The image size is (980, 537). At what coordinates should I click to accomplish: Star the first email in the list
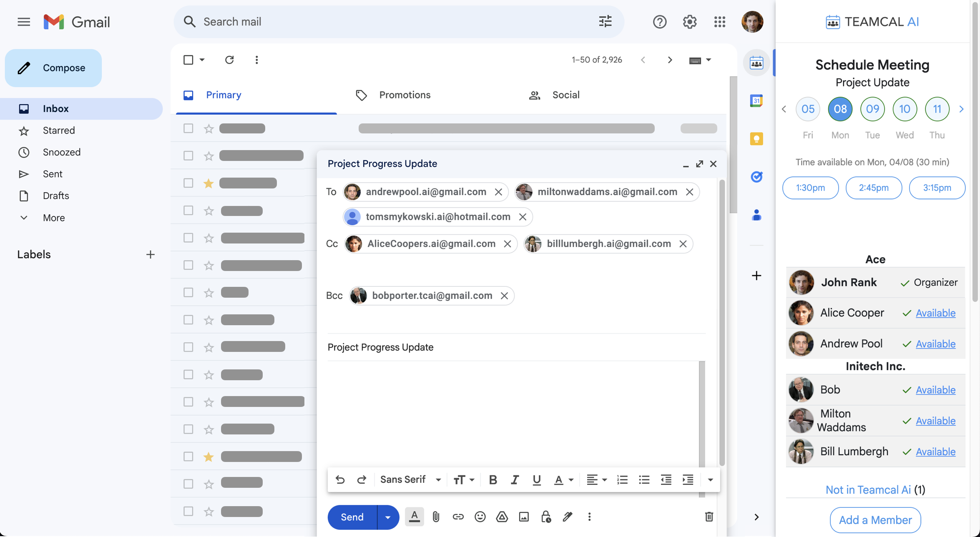(209, 128)
